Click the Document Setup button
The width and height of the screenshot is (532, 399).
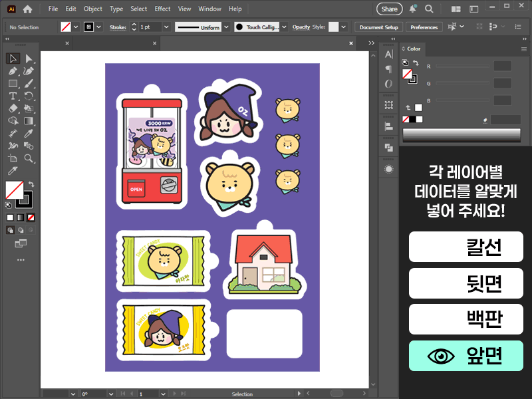click(x=378, y=27)
